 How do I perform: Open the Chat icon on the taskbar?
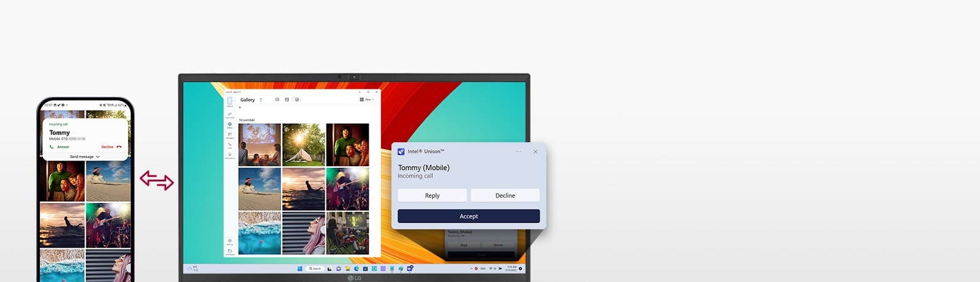[x=339, y=269]
